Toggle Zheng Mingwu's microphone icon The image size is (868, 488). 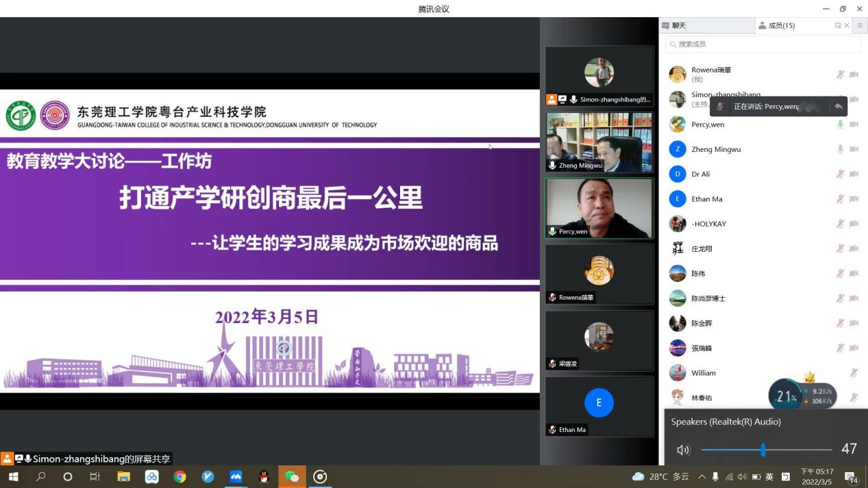840,149
